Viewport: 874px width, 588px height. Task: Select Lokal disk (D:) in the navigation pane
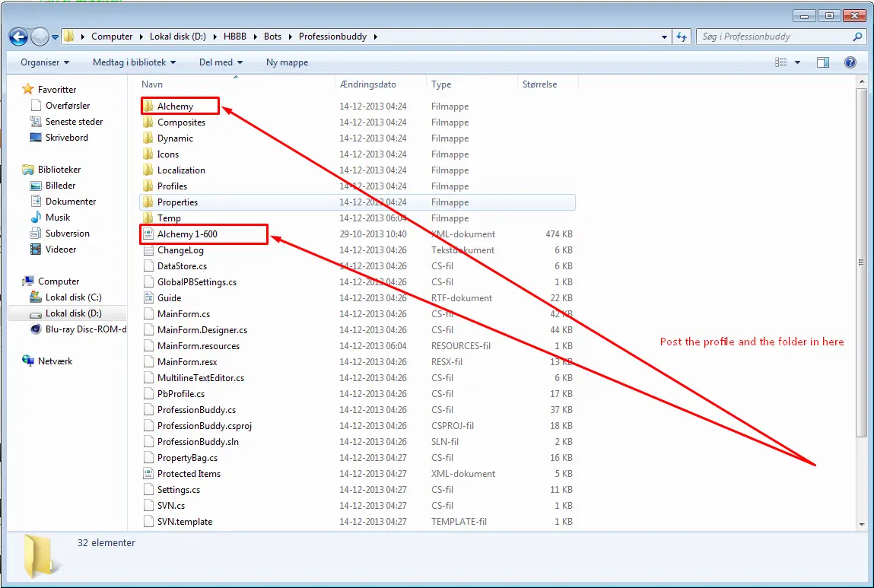(x=73, y=313)
